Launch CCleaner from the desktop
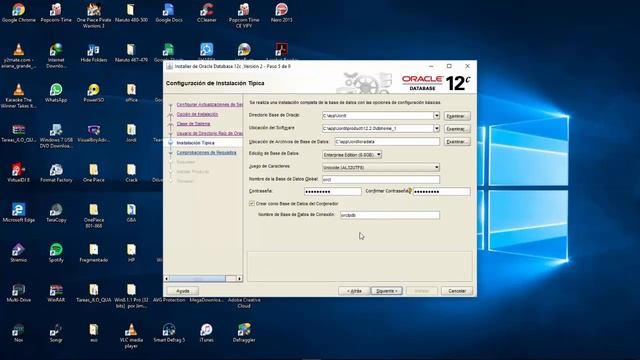This screenshot has height=360, width=640. pos(207,12)
